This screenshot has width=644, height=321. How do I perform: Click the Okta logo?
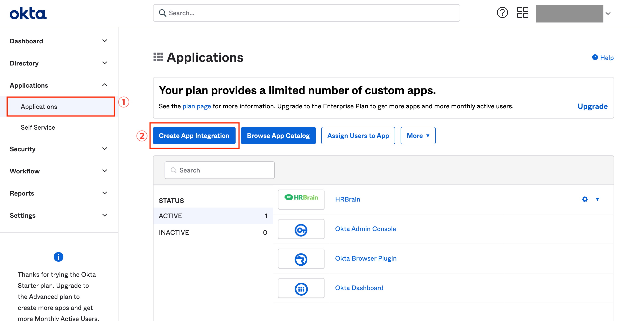[28, 13]
